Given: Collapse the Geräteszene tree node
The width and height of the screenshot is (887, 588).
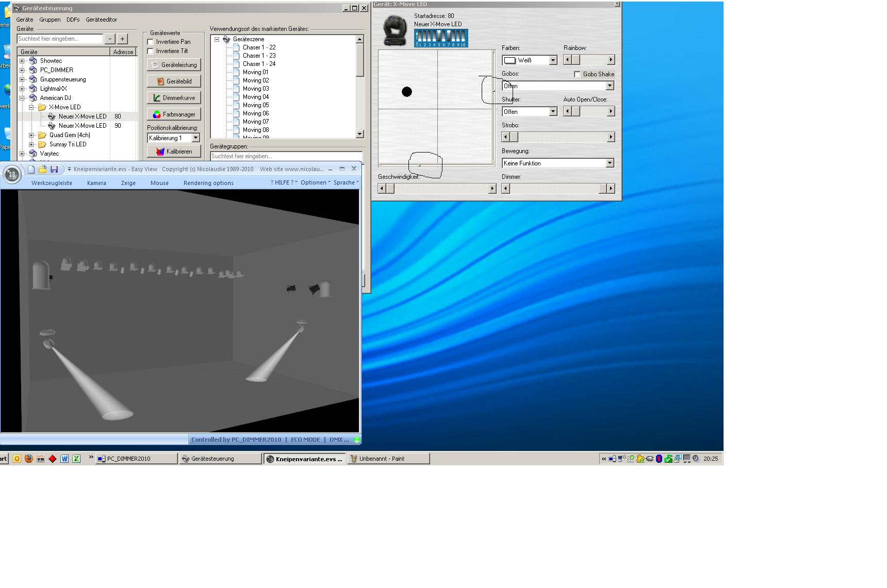Looking at the screenshot, I should click(x=217, y=39).
